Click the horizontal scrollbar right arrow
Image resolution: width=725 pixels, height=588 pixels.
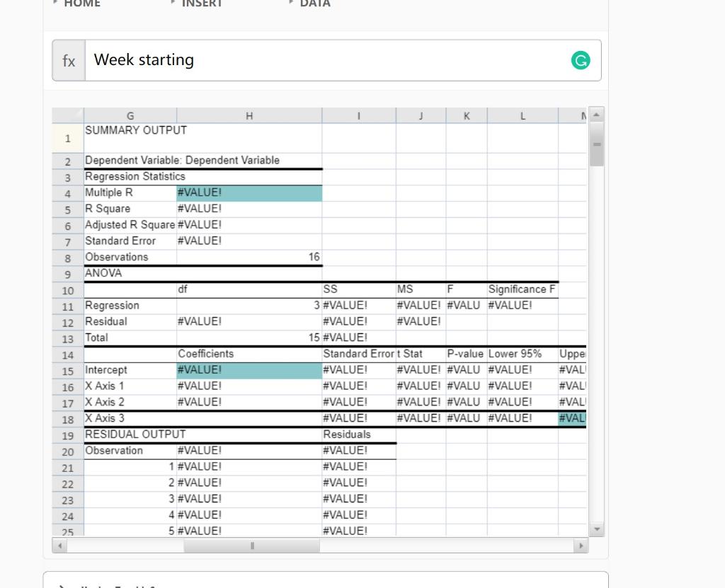pos(581,546)
